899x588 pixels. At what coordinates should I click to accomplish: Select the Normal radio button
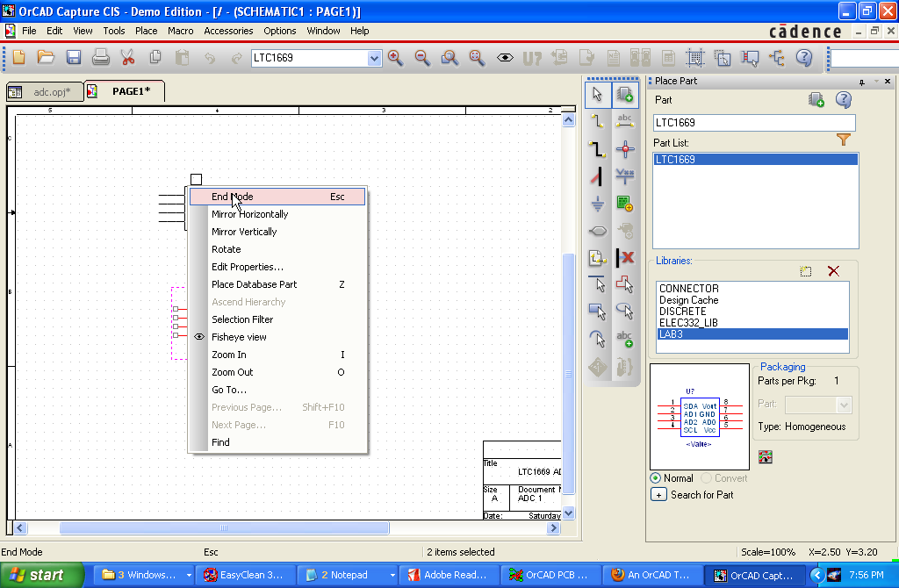click(x=655, y=478)
